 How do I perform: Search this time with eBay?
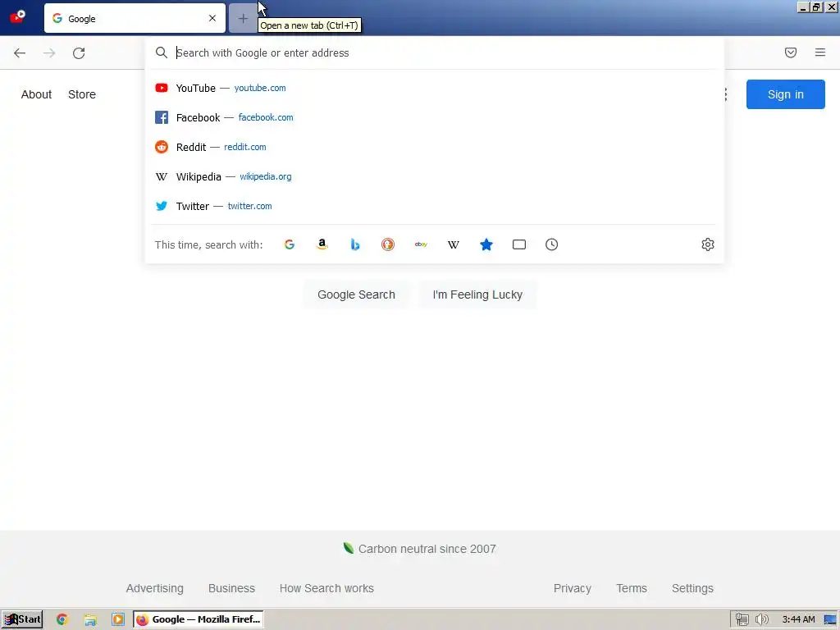point(421,244)
